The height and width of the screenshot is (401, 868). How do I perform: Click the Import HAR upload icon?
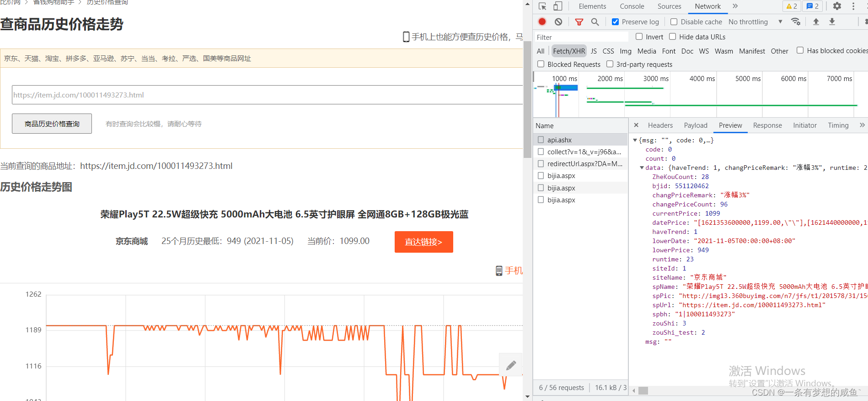(x=816, y=22)
